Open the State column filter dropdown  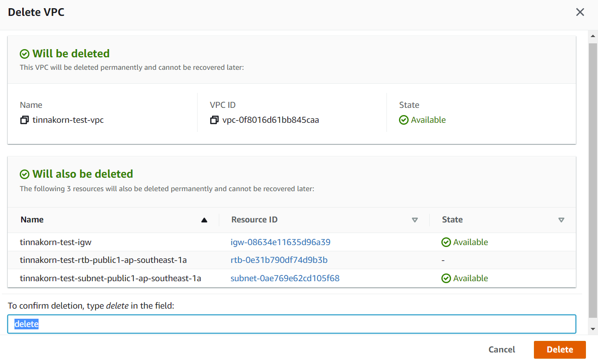pos(561,220)
